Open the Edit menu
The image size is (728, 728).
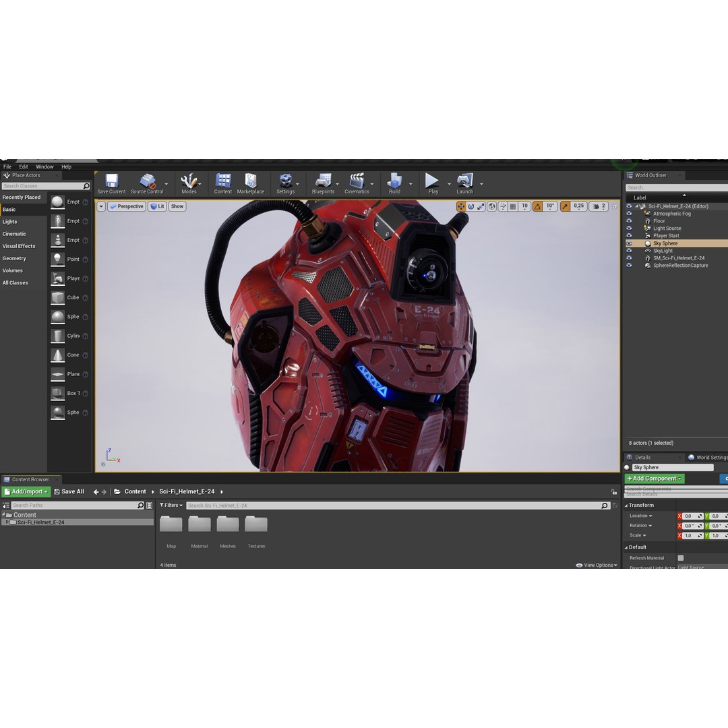(x=24, y=166)
